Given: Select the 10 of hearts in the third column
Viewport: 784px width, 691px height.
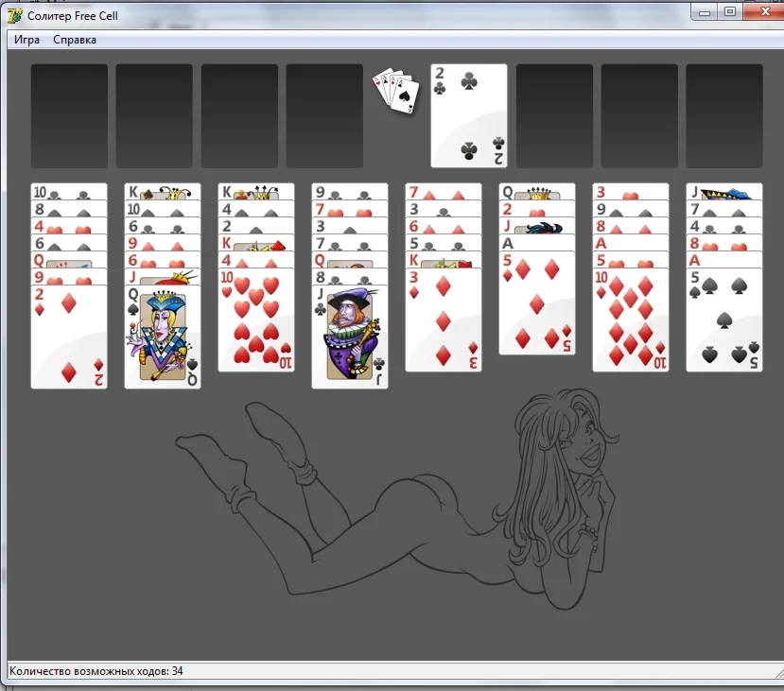Looking at the screenshot, I should 256,320.
